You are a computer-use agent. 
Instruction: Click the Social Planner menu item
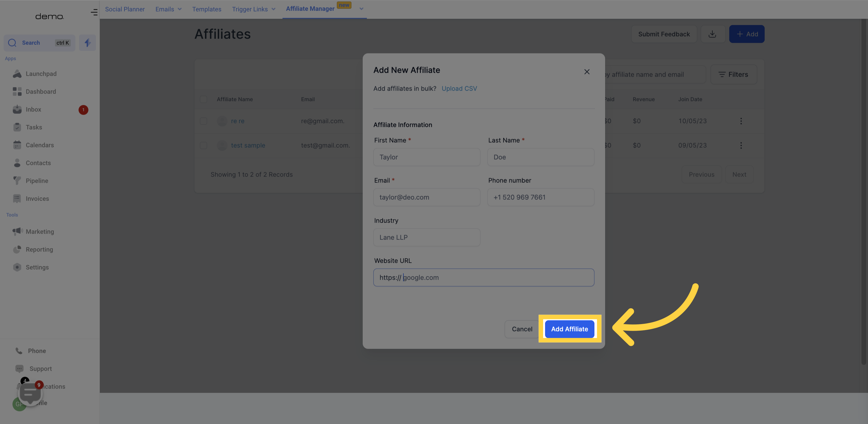(124, 10)
